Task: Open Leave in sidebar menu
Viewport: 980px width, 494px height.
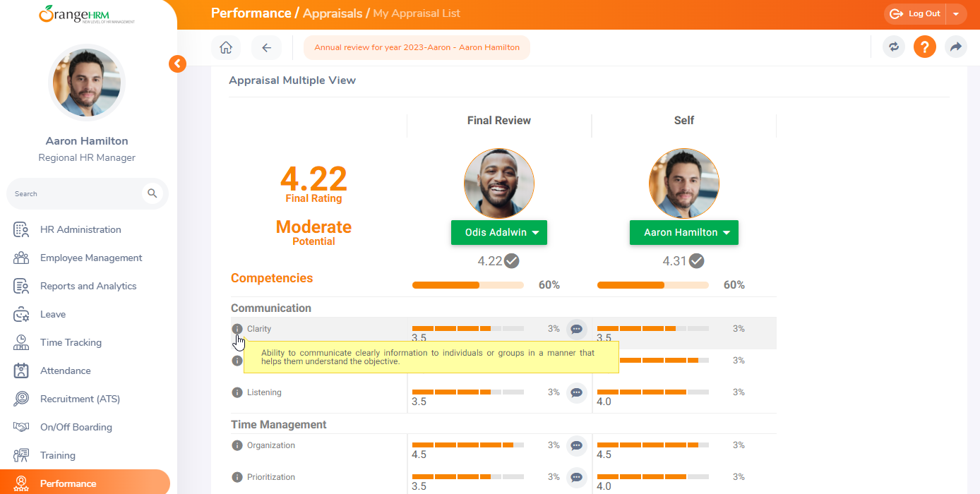Action: (x=53, y=314)
